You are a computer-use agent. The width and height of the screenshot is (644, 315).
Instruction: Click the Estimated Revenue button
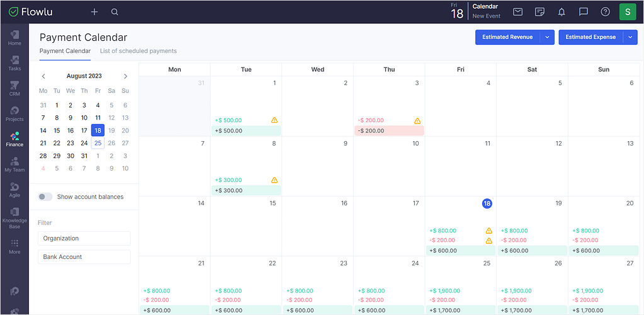click(507, 37)
